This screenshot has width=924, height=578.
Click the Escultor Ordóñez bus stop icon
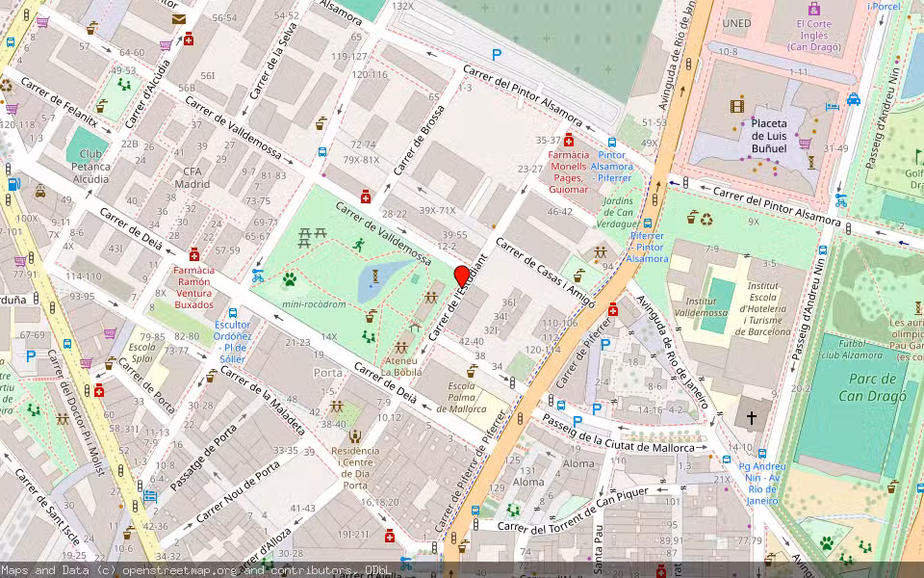233,312
